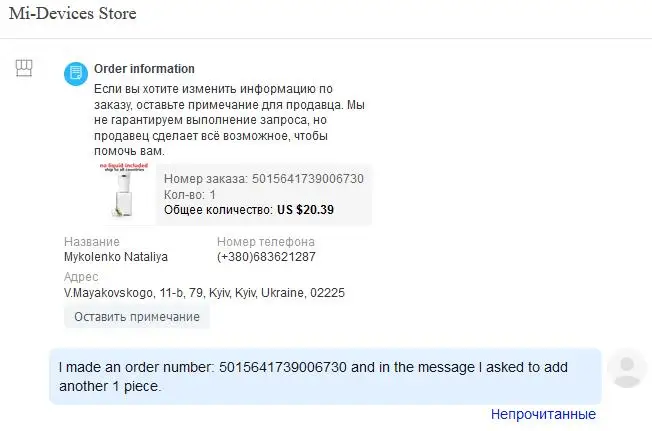Viewport: 652px width, 431px height.
Task: Click the Название field label
Action: coord(92,242)
